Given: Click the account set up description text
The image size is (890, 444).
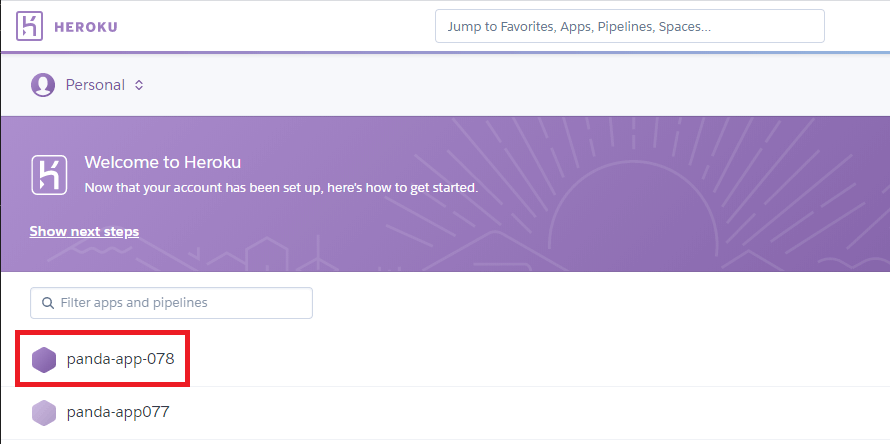Looking at the screenshot, I should pos(281,188).
